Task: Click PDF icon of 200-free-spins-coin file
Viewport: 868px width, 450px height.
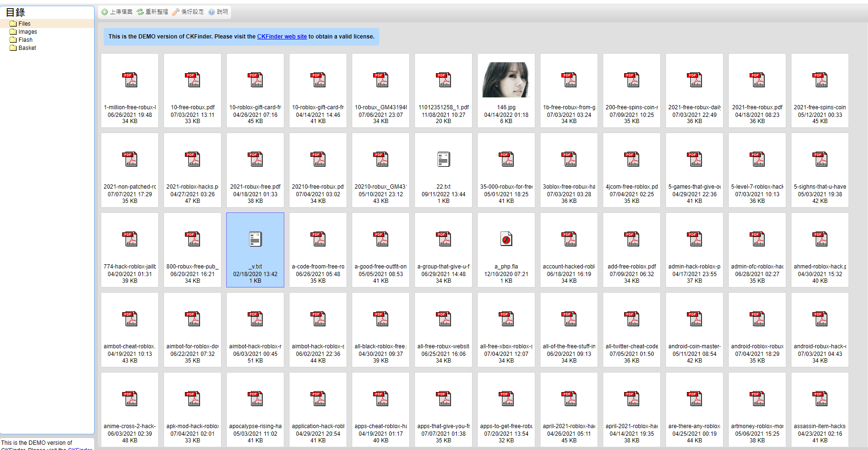Action: coord(632,80)
